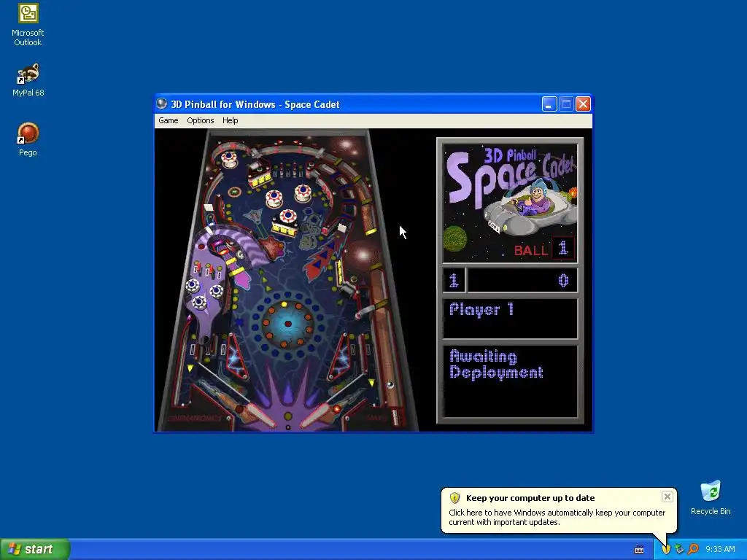This screenshot has height=560, width=747.
Task: Select the Pego desktop icon
Action: coord(28,139)
